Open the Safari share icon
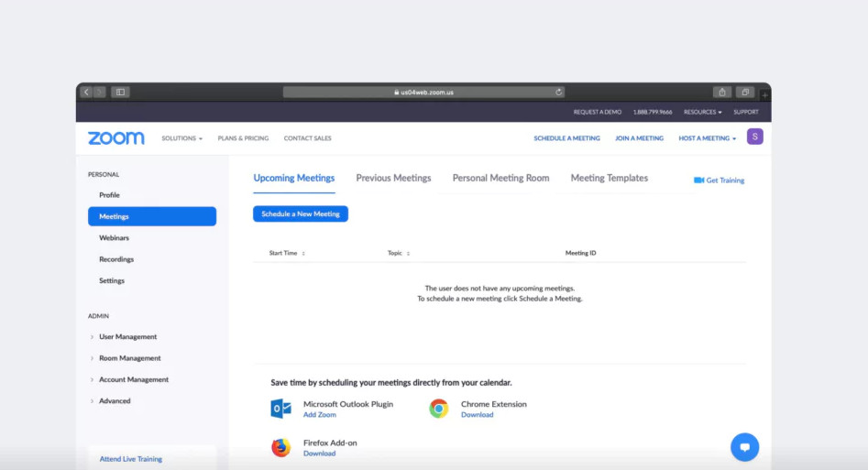 click(722, 93)
